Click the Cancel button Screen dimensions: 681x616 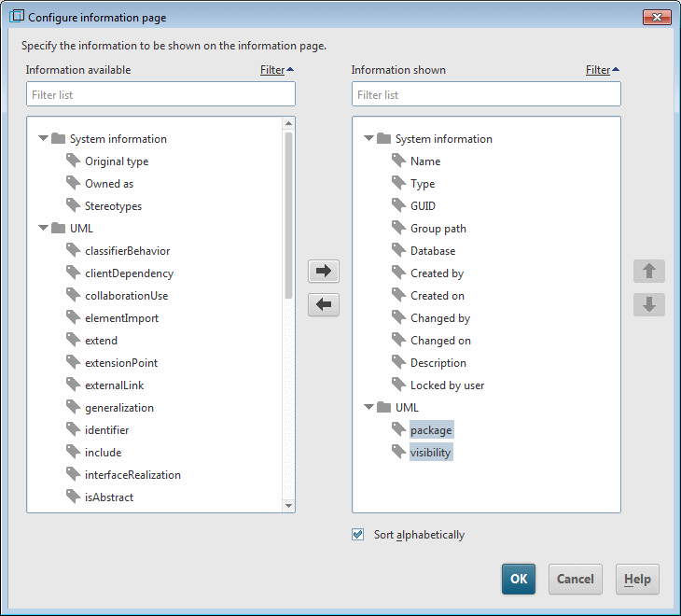point(575,579)
